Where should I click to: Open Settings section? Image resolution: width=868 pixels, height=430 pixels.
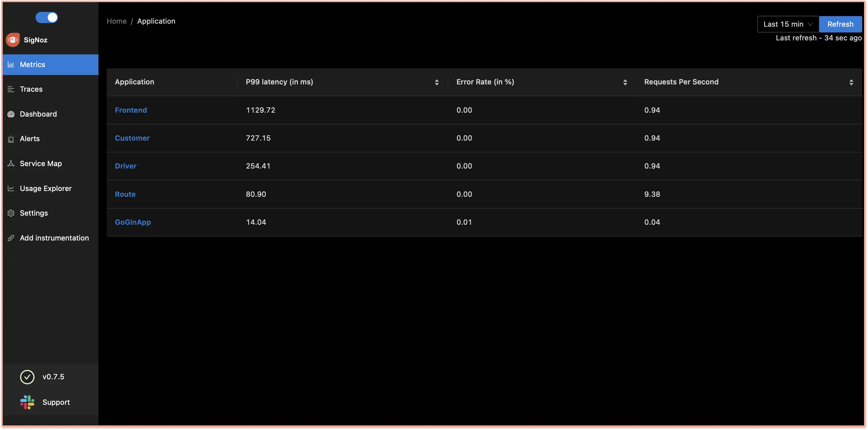point(34,213)
